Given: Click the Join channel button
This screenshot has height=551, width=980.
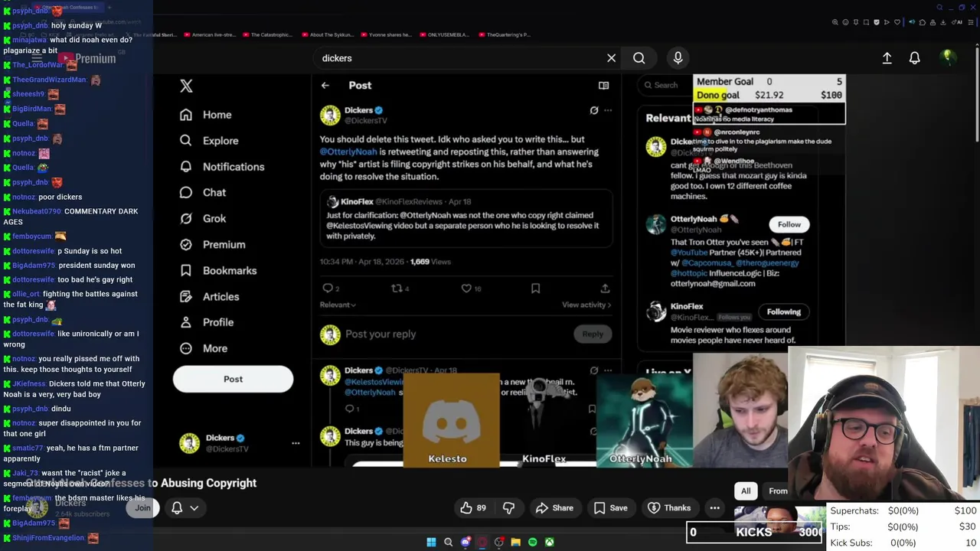Looking at the screenshot, I should [142, 508].
